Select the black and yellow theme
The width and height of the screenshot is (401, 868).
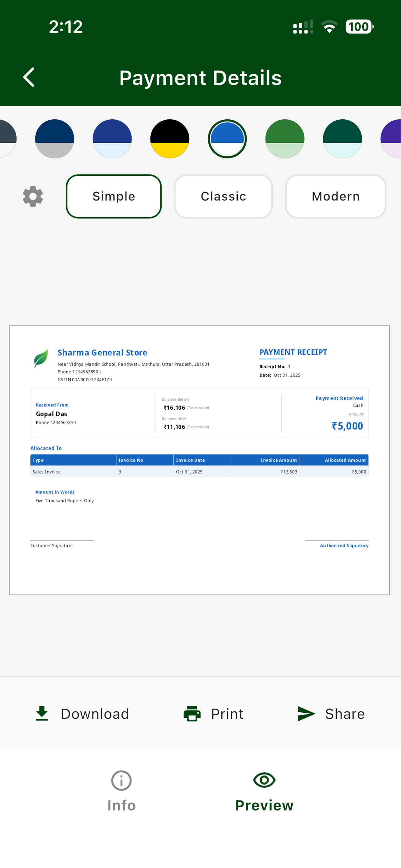[170, 139]
